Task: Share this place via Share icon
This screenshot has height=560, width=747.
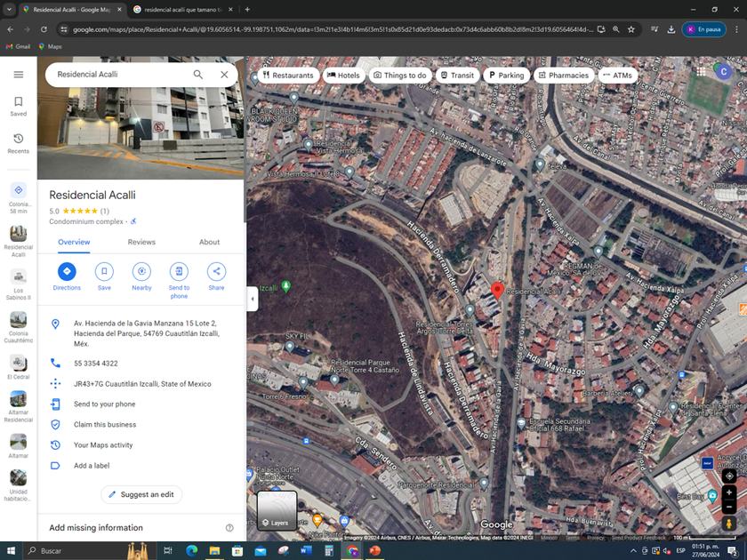Action: click(x=216, y=271)
